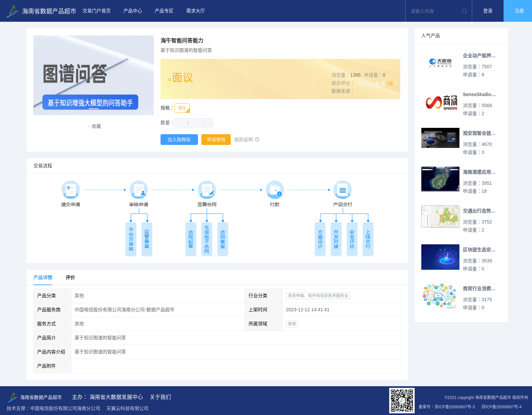This screenshot has width=532, height=415.
Task: Click 琼ICP备20000607号-3 record link
Action: pos(455,407)
